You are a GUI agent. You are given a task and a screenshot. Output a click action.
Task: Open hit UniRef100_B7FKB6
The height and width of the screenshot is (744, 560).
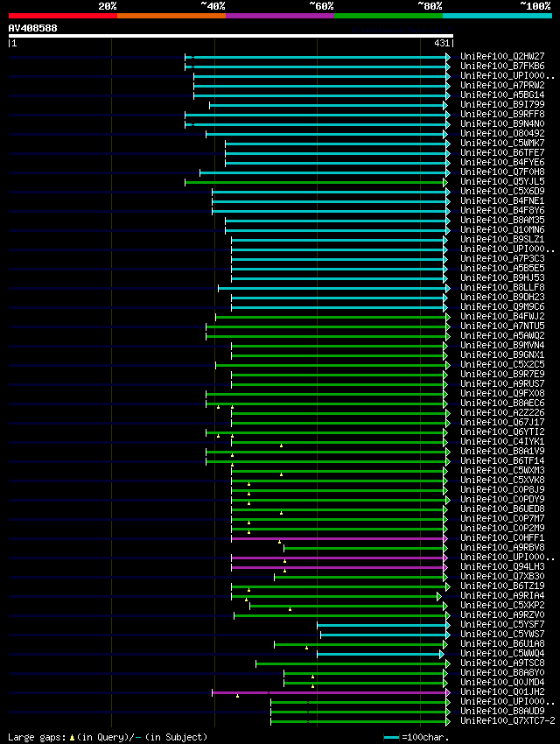click(502, 66)
